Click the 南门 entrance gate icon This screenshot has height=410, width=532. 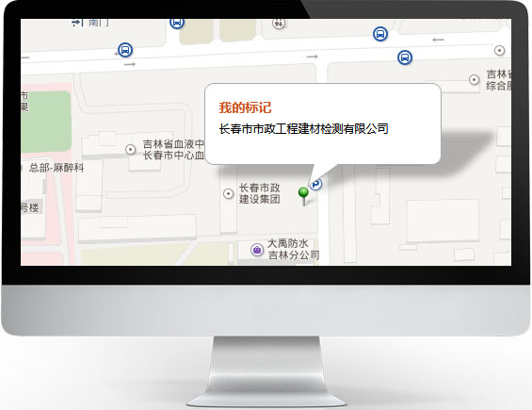78,23
